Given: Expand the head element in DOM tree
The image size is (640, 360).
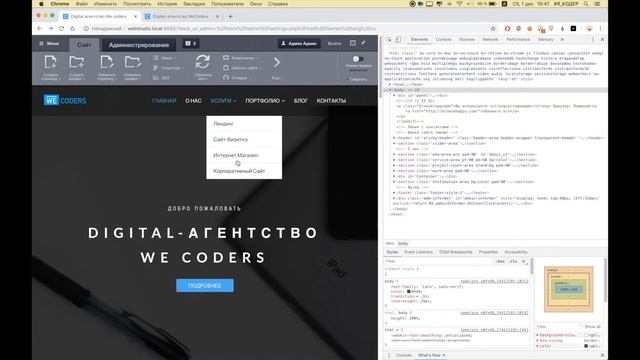Looking at the screenshot, I should 390,84.
